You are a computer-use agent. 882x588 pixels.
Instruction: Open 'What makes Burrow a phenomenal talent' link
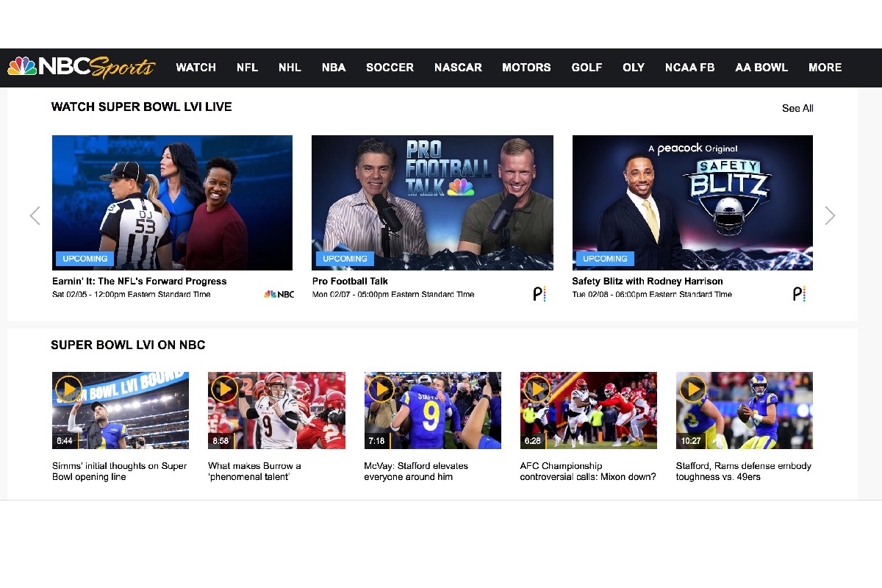[x=254, y=471]
